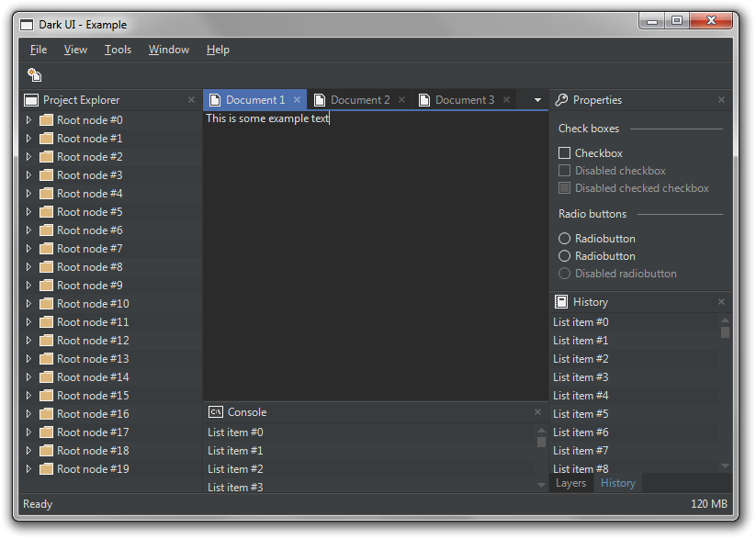Close the Console panel
This screenshot has height=539, width=756.
pyautogui.click(x=537, y=411)
